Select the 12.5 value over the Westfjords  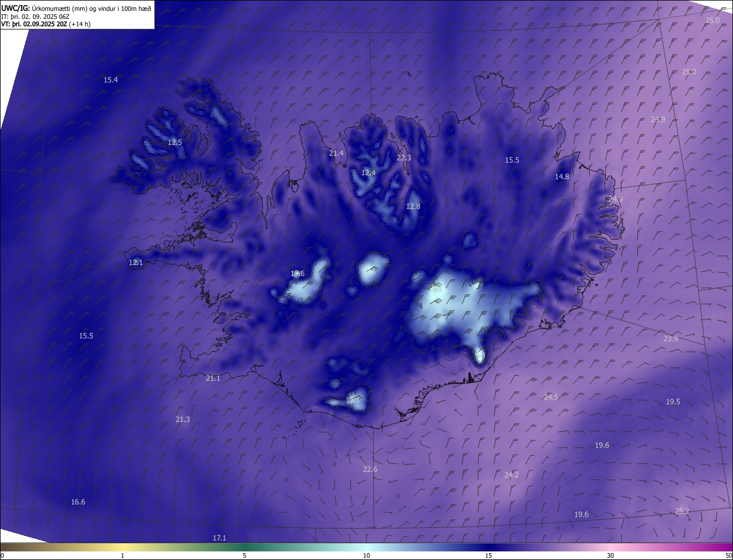point(175,142)
